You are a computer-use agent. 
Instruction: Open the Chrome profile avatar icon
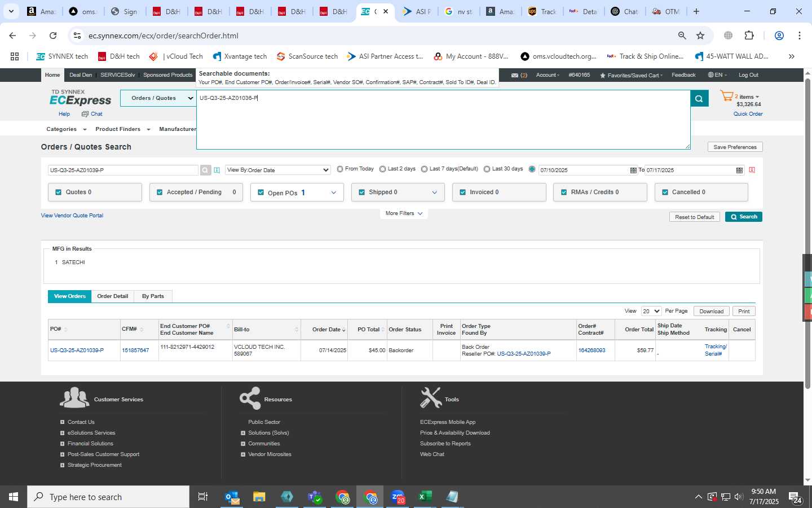(779, 36)
